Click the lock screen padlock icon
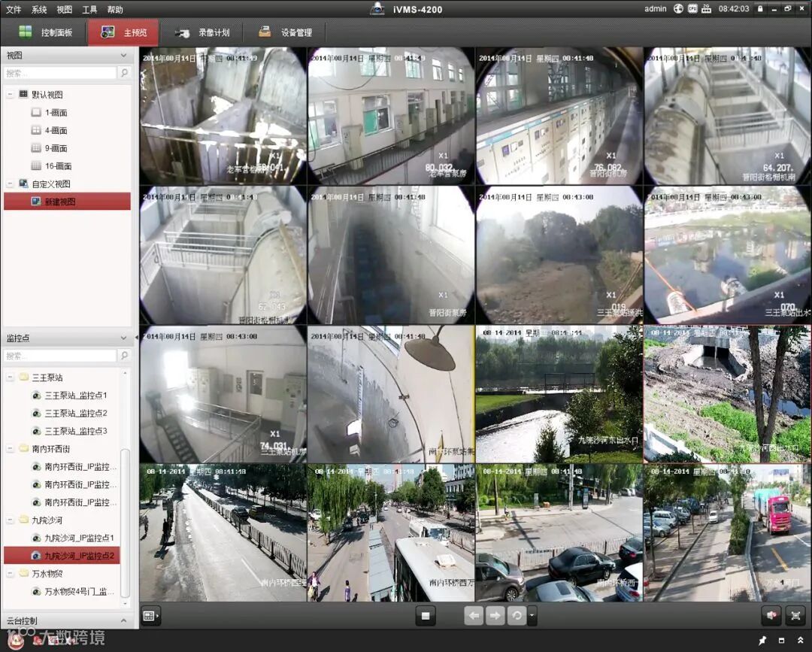 760,9
